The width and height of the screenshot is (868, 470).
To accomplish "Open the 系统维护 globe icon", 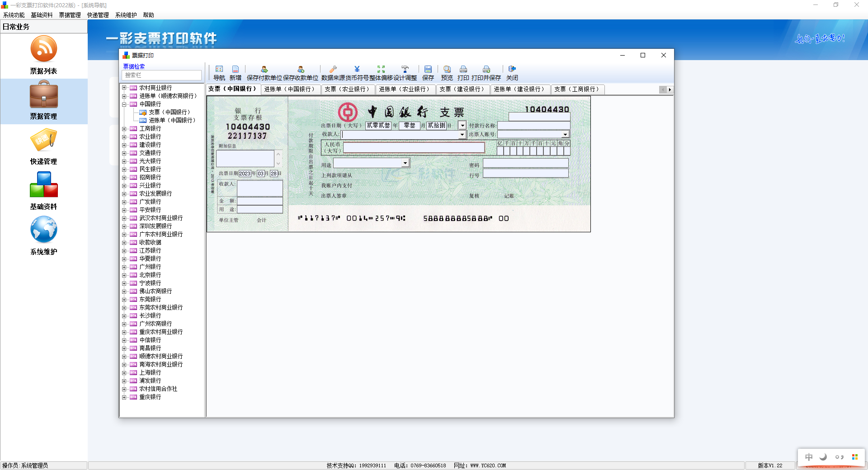I will pyautogui.click(x=43, y=230).
